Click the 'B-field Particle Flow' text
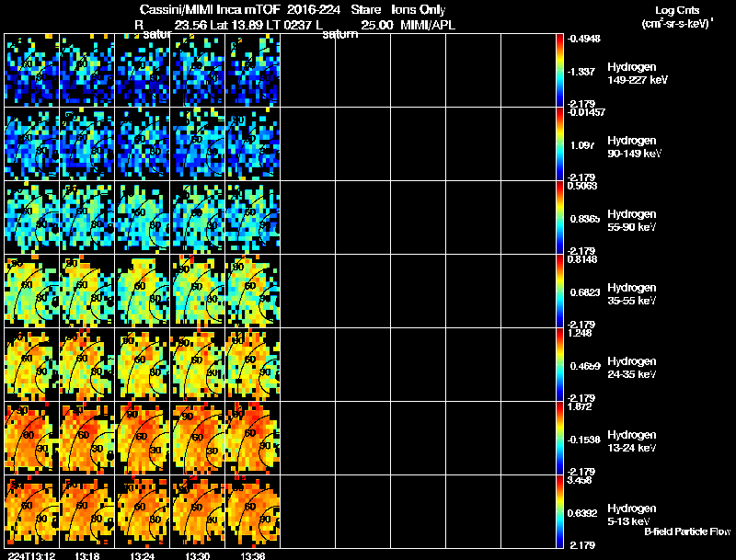 coord(687,531)
